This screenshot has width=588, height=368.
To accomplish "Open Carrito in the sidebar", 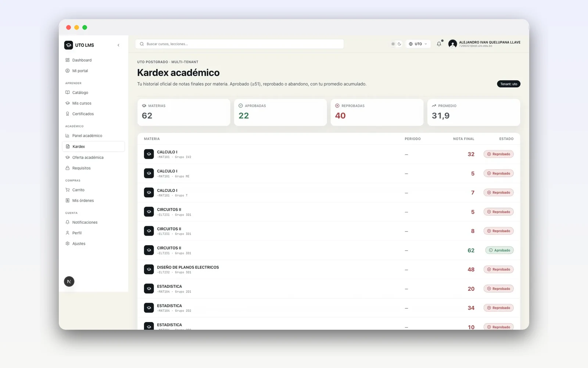I will pyautogui.click(x=93, y=190).
